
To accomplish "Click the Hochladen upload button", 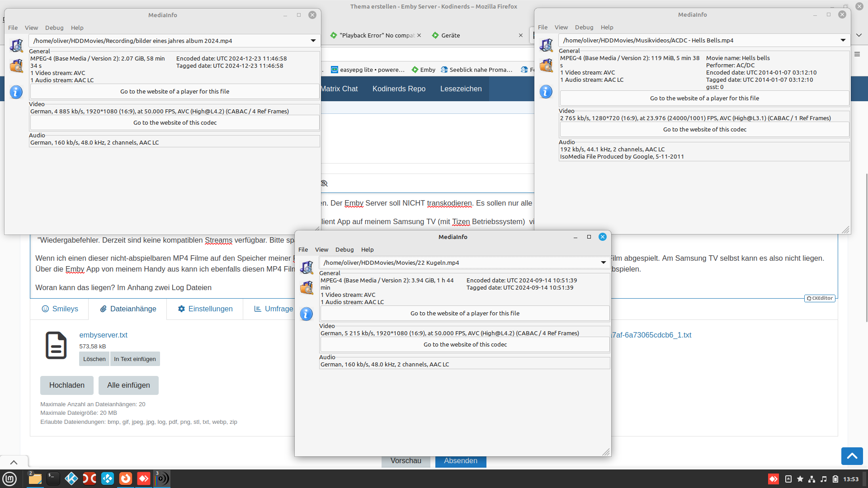I will [x=67, y=385].
